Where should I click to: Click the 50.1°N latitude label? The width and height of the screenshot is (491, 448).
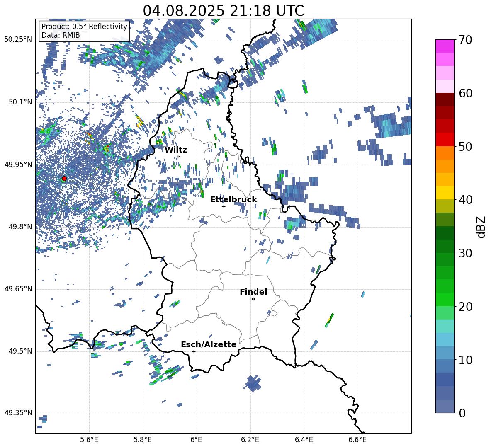pyautogui.click(x=20, y=102)
